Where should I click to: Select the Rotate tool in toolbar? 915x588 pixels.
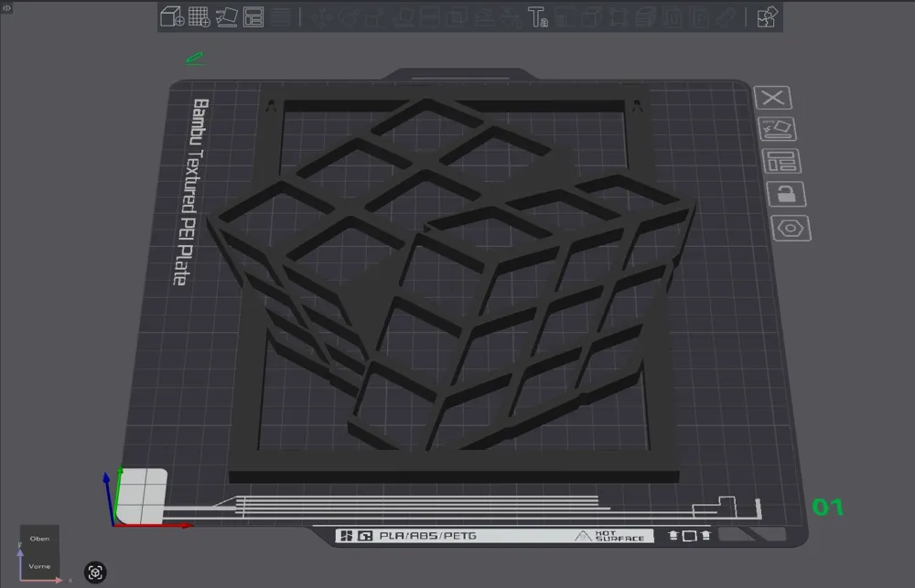(349, 16)
